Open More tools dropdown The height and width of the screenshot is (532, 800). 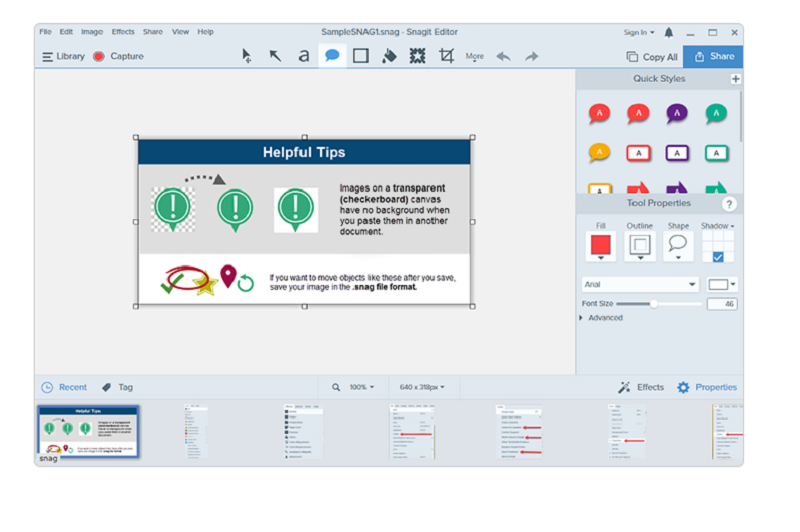474,57
